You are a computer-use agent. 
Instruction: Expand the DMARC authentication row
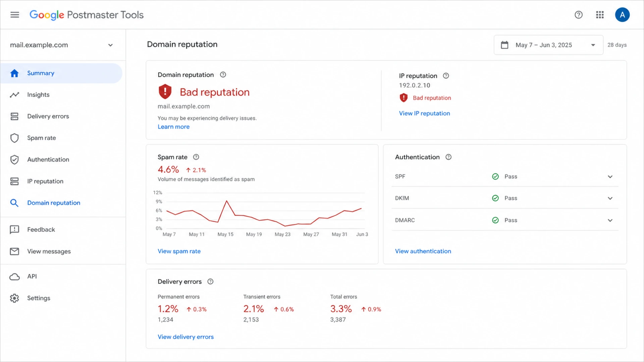point(610,220)
